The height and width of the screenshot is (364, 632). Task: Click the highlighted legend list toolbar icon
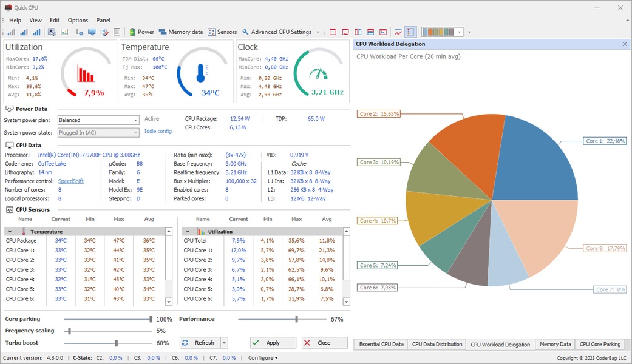pyautogui.click(x=410, y=32)
